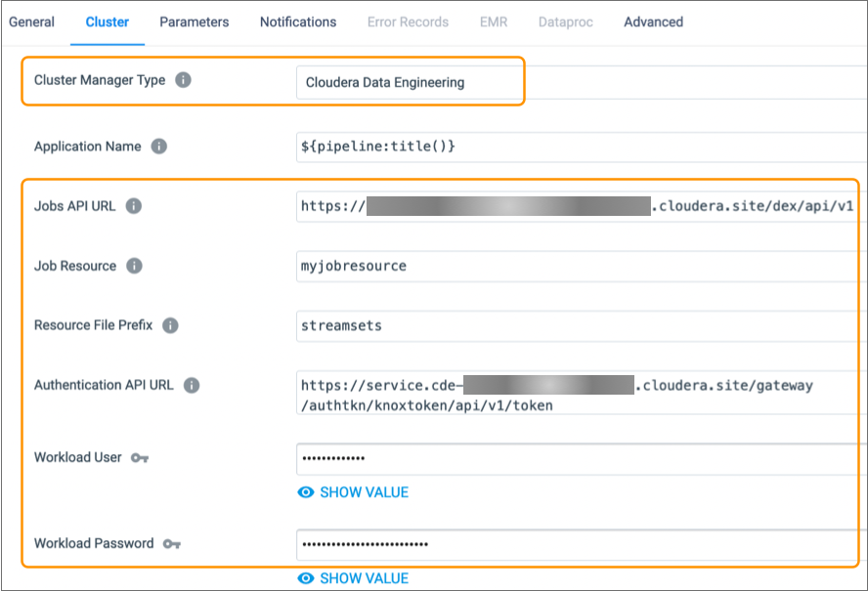Click the Application Name field
Image resolution: width=868 pixels, height=591 pixels.
582,147
